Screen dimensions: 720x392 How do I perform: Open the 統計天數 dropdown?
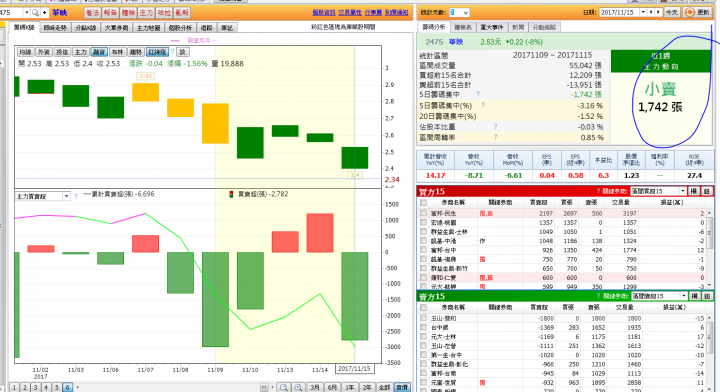(465, 12)
